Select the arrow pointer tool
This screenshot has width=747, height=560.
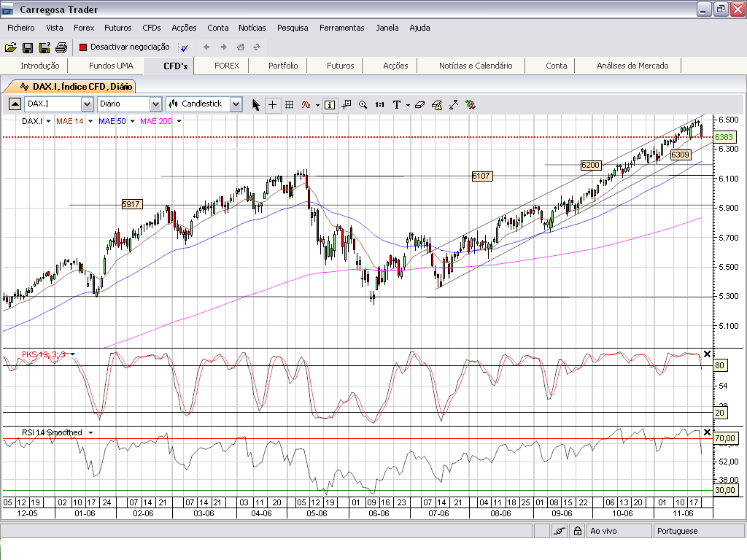pyautogui.click(x=256, y=104)
